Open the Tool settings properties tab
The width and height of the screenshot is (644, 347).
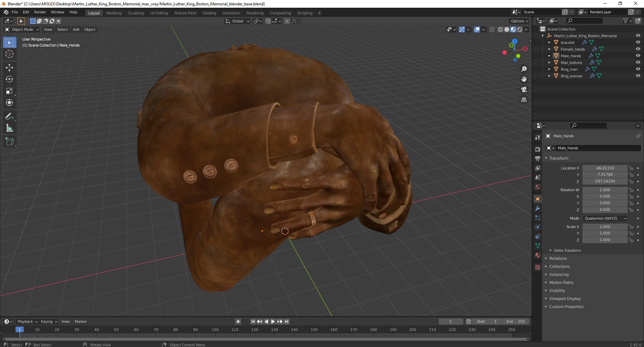(x=538, y=137)
